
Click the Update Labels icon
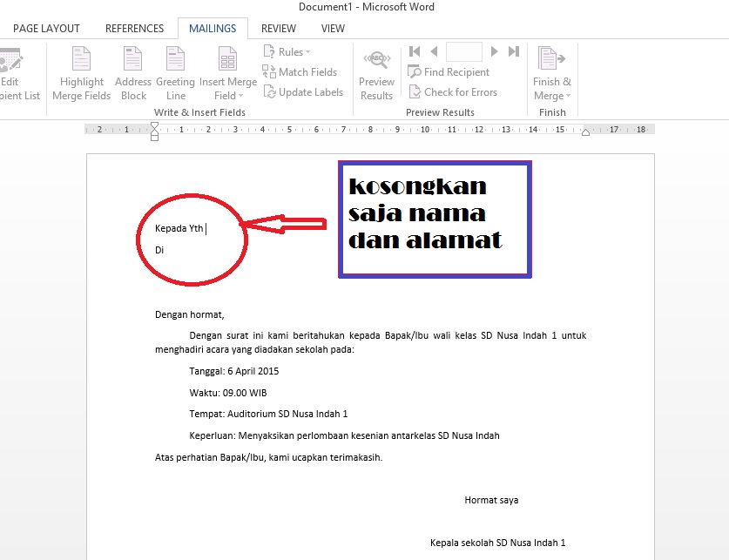coord(270,91)
